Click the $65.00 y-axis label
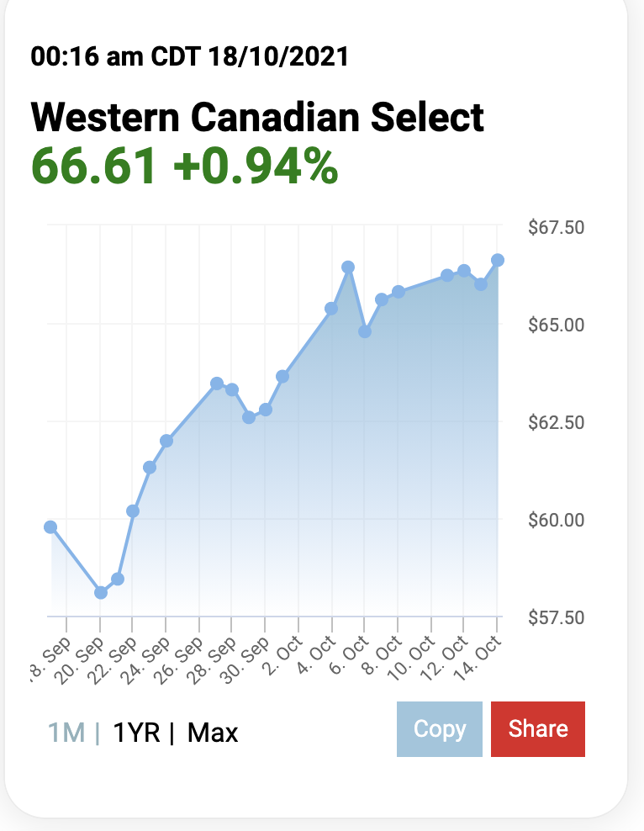 pos(556,325)
